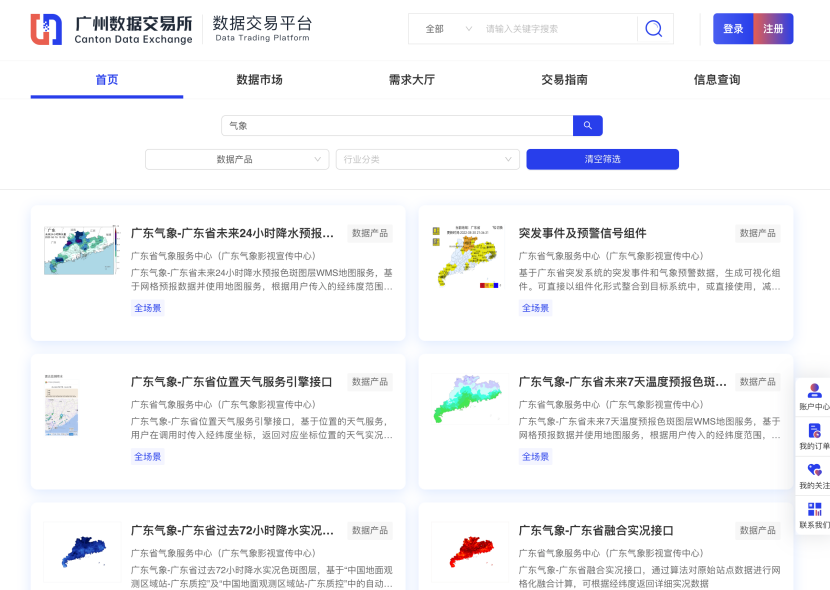Open 广东省未来7天温度预报色斑 title
This screenshot has width=830, height=590.
pos(622,382)
